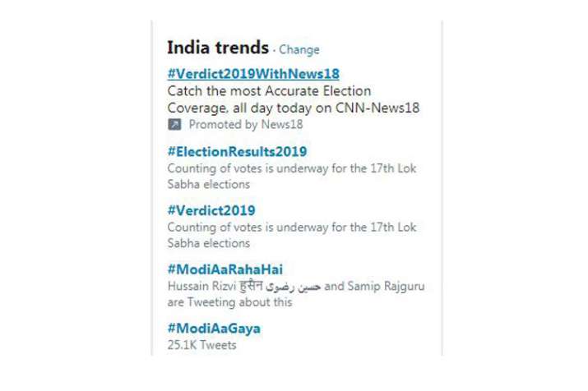Select the Samip Rajguru name
Image resolution: width=588 pixels, height=391 pixels.
coord(386,286)
